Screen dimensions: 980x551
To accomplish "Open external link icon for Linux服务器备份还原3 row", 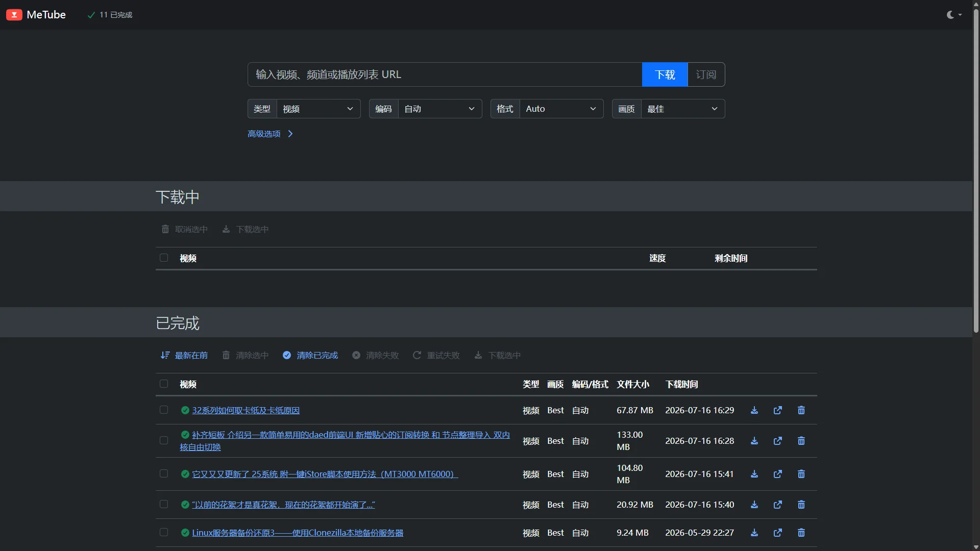I will click(778, 533).
